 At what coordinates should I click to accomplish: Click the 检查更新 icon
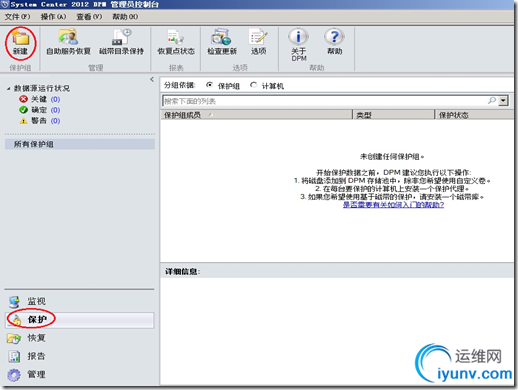coord(221,37)
